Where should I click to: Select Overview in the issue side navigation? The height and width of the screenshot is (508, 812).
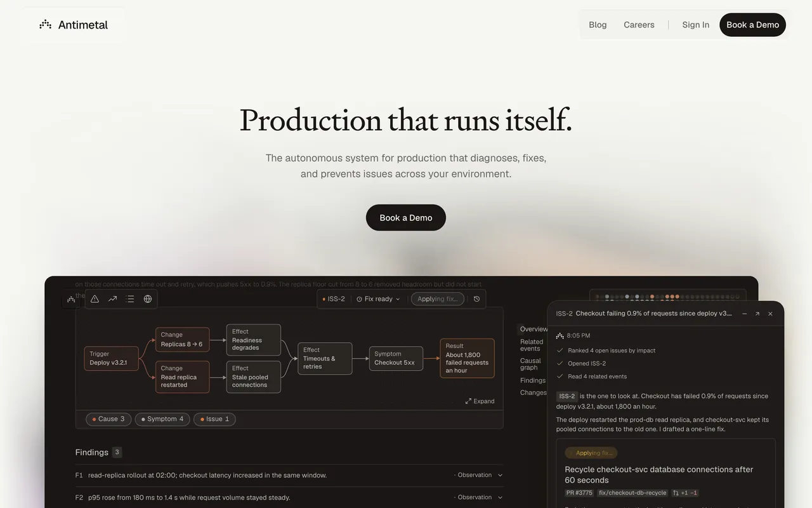534,329
